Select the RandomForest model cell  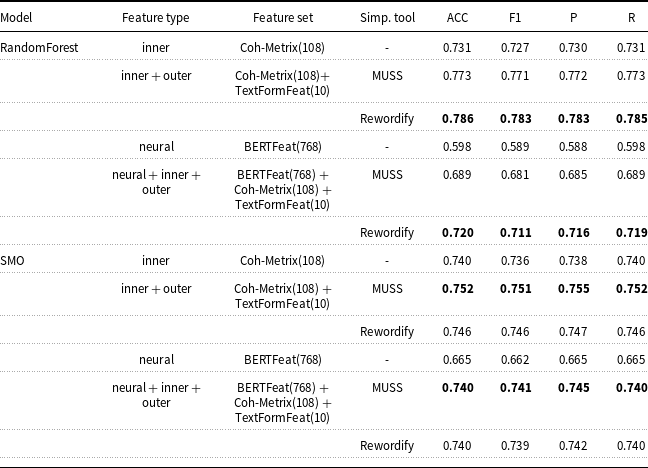click(x=39, y=48)
